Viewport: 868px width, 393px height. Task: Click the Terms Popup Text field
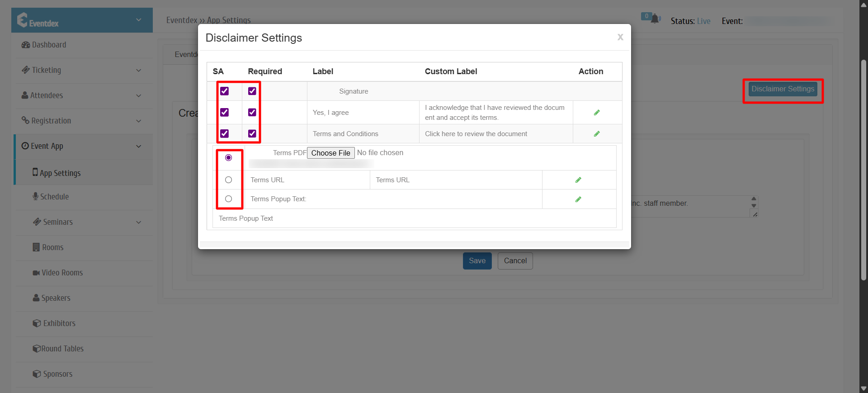click(x=414, y=218)
